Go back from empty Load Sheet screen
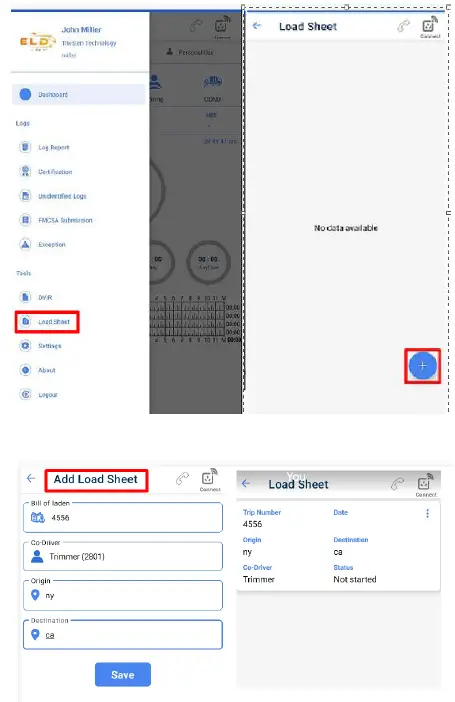This screenshot has height=702, width=455. 257,26
